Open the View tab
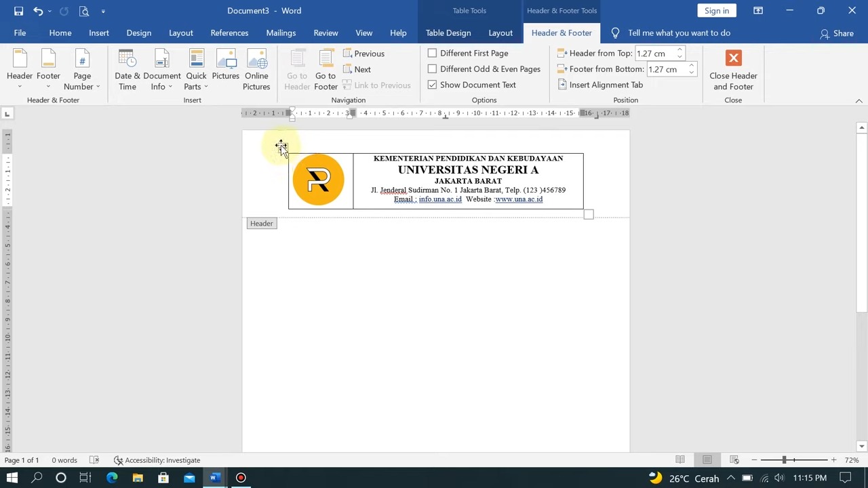This screenshot has width=868, height=488. click(364, 33)
